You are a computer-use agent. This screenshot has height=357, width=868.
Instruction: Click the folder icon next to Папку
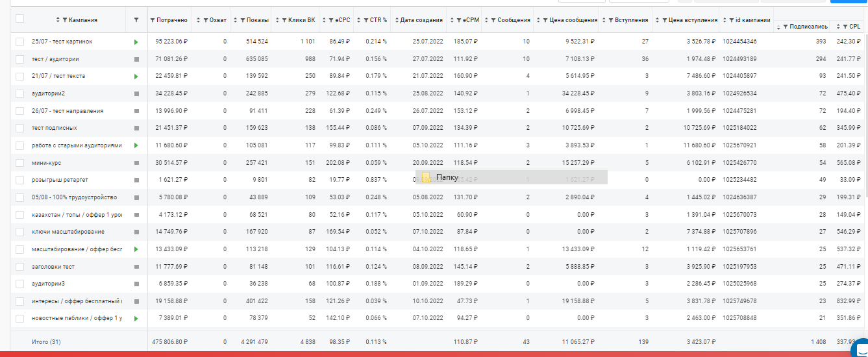(x=426, y=177)
